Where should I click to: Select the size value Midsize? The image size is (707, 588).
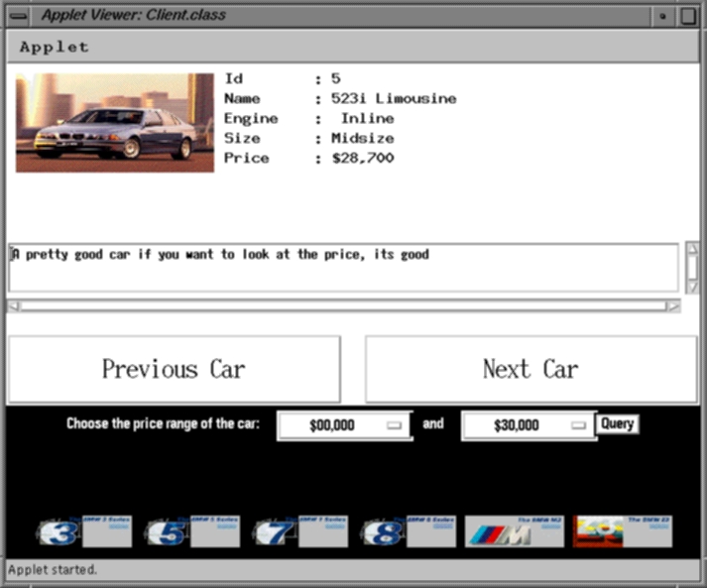tap(363, 138)
